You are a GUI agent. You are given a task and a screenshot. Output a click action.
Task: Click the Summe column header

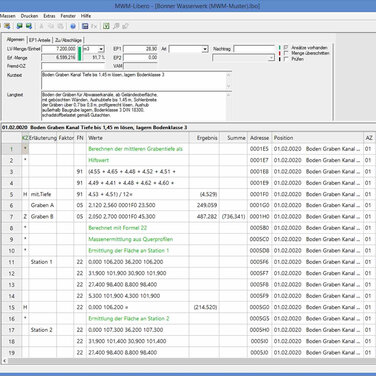pyautogui.click(x=234, y=138)
